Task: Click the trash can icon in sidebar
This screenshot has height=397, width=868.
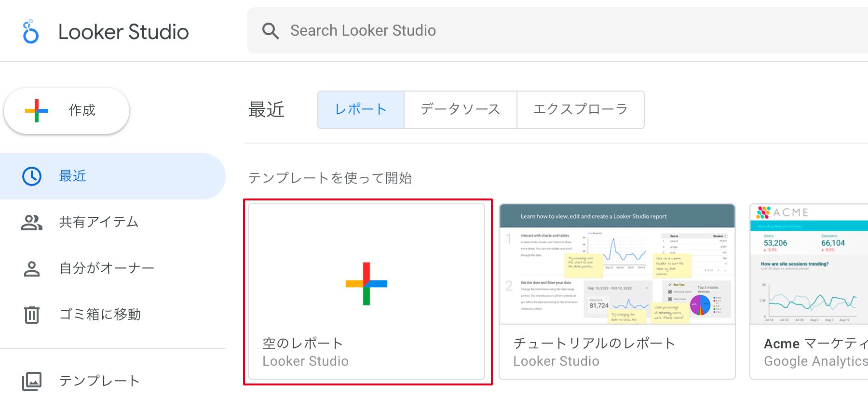Action: [32, 315]
